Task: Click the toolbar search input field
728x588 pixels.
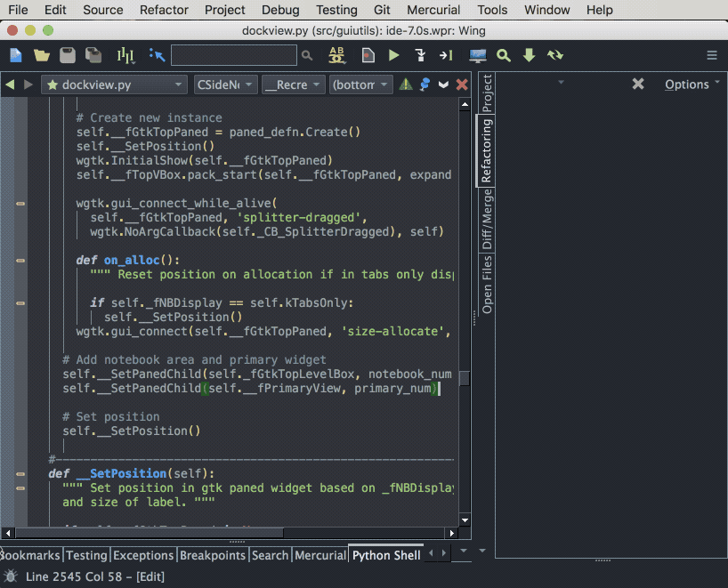Action: (234, 55)
